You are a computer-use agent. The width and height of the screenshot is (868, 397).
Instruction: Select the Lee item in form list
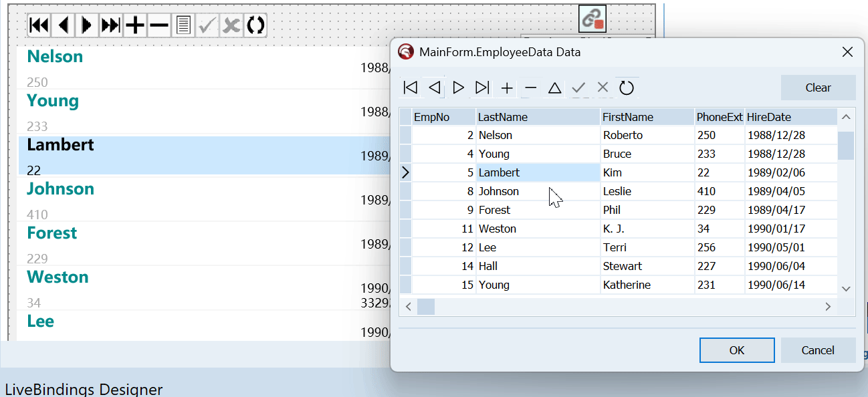[x=204, y=326]
